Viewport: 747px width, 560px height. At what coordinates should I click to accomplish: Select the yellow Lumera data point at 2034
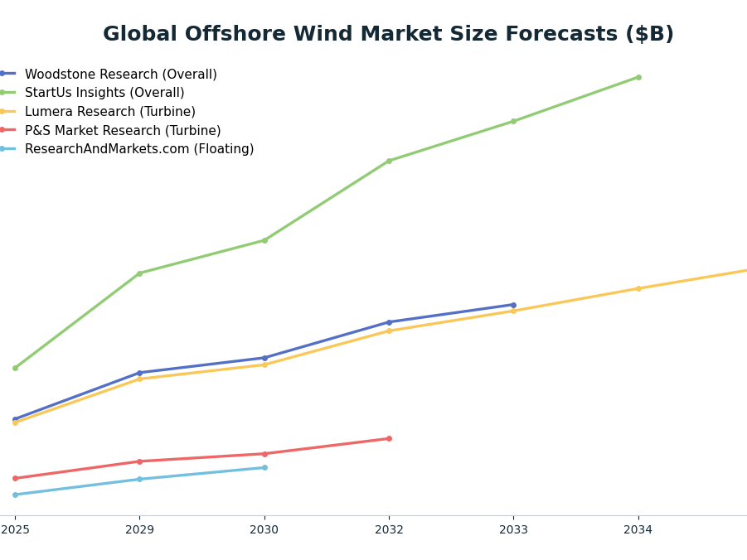click(638, 288)
